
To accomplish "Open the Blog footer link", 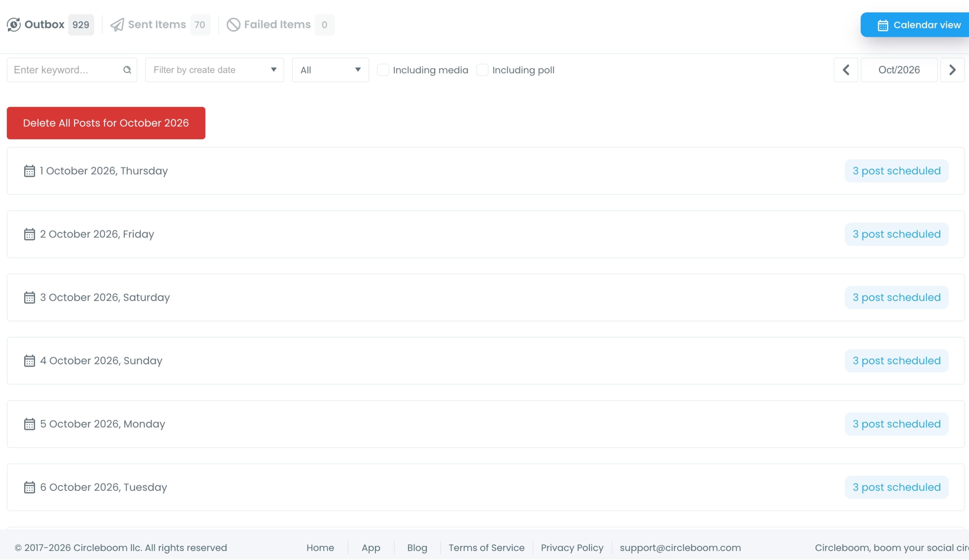I will (x=417, y=548).
